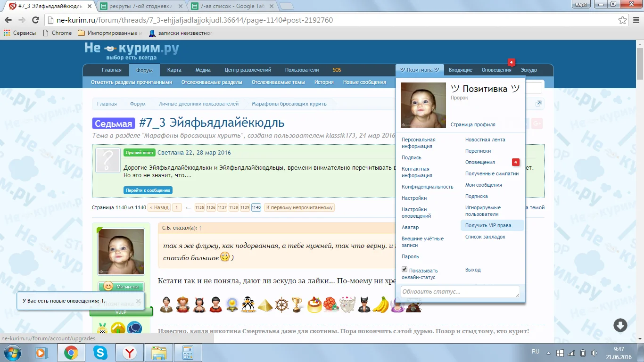Click the volume speaker icon in system tray
Screen dimensions: 644x362
[594, 353]
